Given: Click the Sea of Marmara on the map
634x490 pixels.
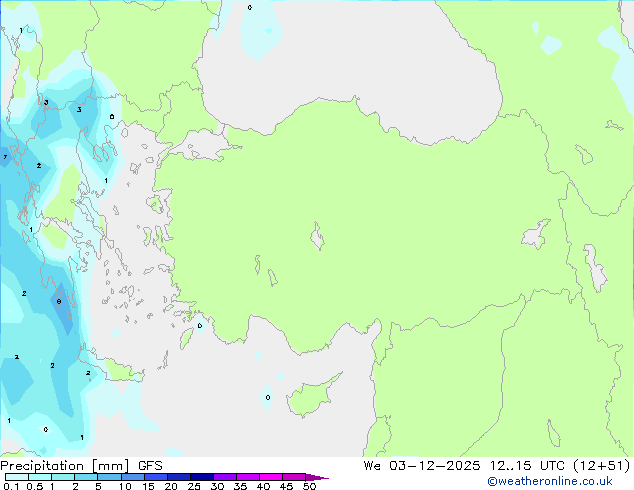Looking at the screenshot, I should [202, 146].
